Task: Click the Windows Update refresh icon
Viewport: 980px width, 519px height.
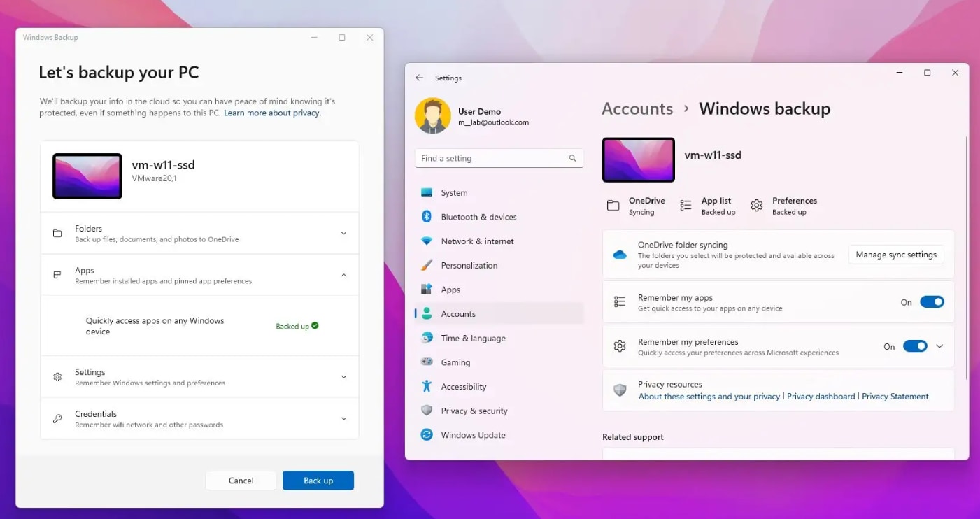Action: [x=427, y=435]
